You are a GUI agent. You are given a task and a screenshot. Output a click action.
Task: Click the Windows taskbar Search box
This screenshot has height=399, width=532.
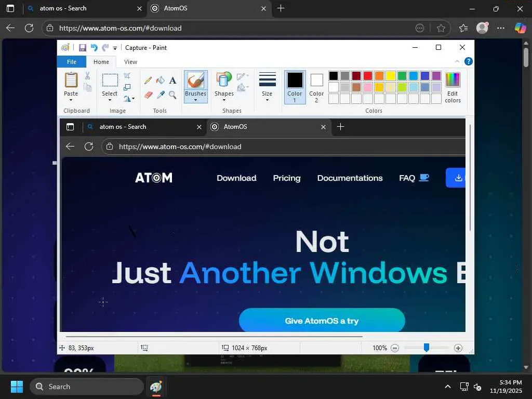(x=87, y=387)
